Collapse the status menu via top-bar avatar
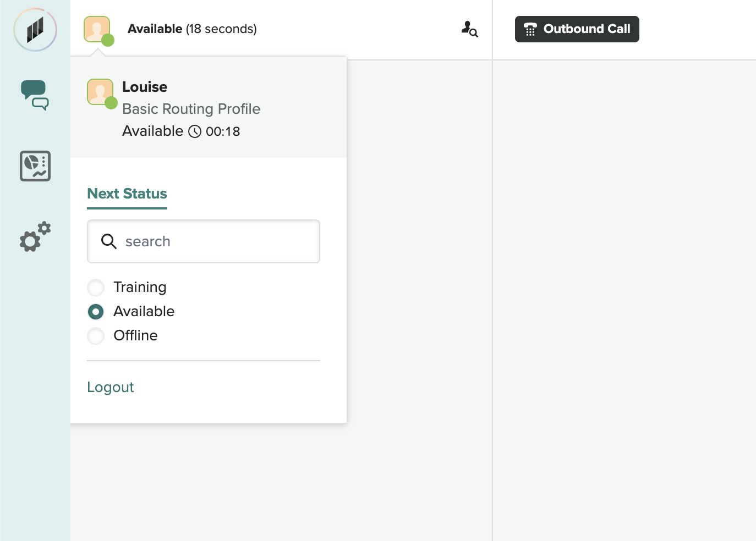The height and width of the screenshot is (541, 756). point(97,30)
